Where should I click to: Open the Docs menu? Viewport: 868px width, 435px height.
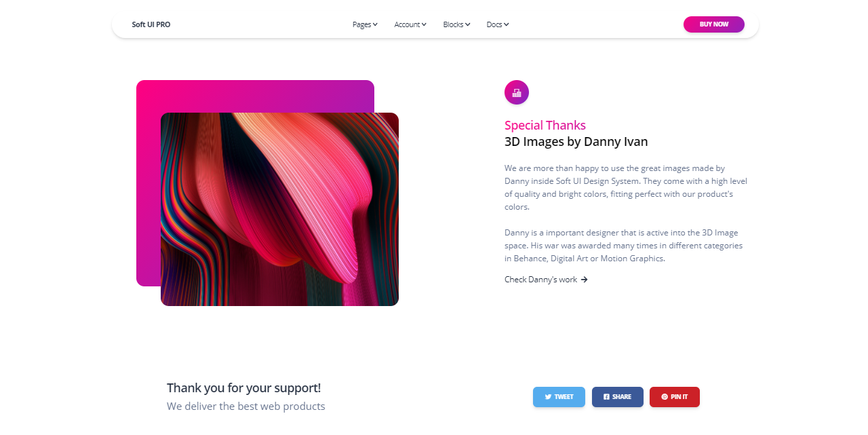(498, 24)
